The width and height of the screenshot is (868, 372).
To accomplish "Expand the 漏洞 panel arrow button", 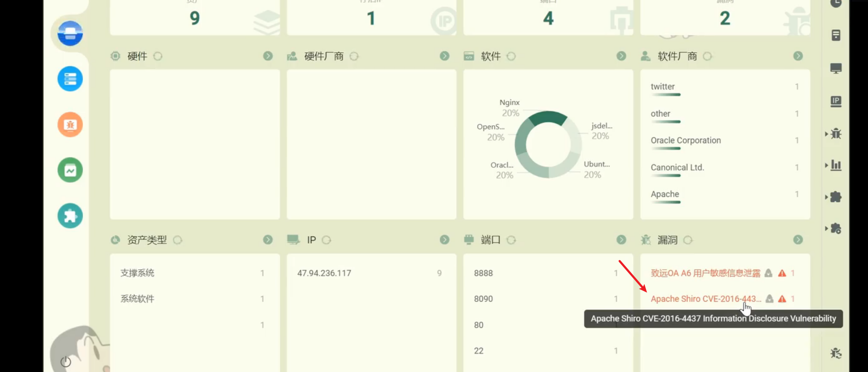I will click(x=798, y=240).
